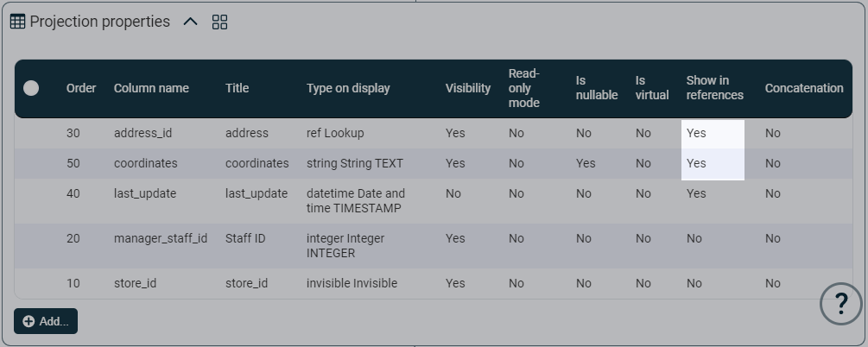Screen dimensions: 868x347
Task: Click Add... button
Action: click(46, 321)
